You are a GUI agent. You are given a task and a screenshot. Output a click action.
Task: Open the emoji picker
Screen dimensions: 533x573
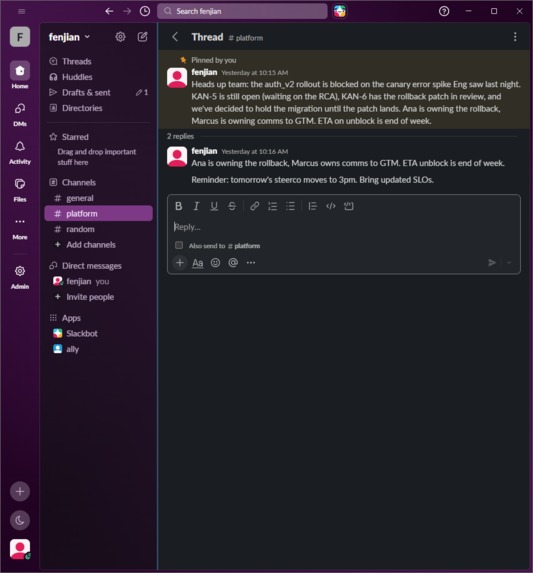point(216,263)
